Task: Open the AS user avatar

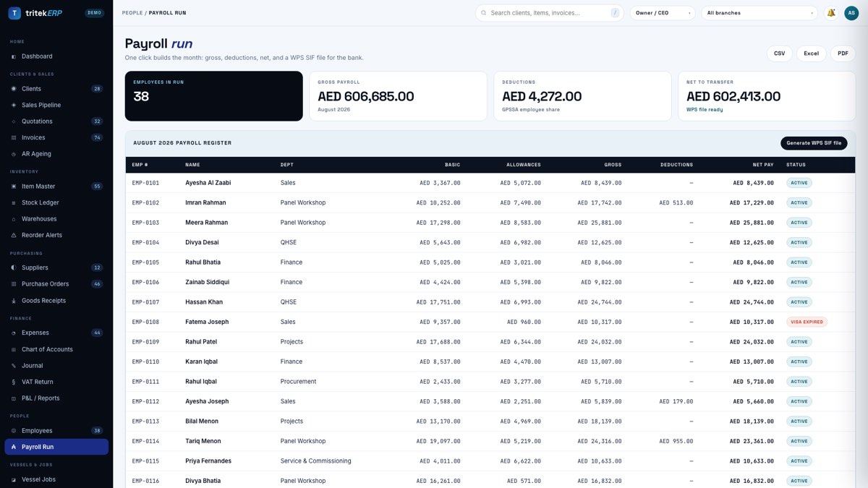Action: point(851,13)
